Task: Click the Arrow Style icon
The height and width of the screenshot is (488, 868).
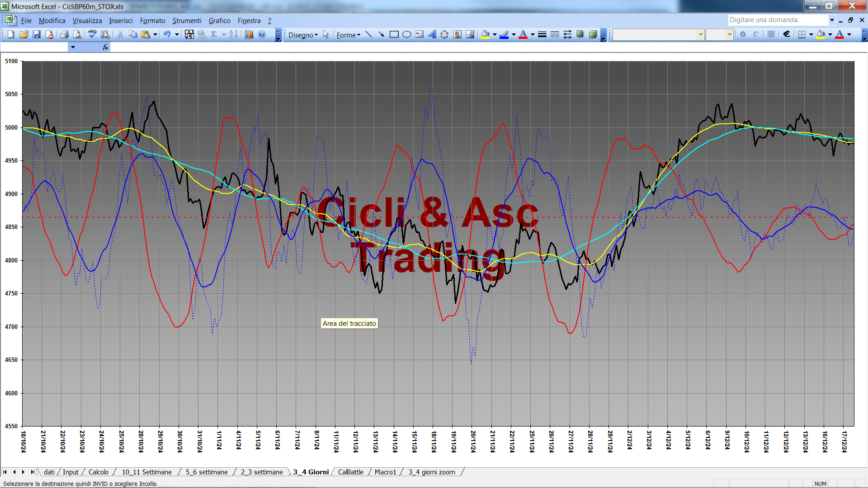Action: click(x=567, y=34)
